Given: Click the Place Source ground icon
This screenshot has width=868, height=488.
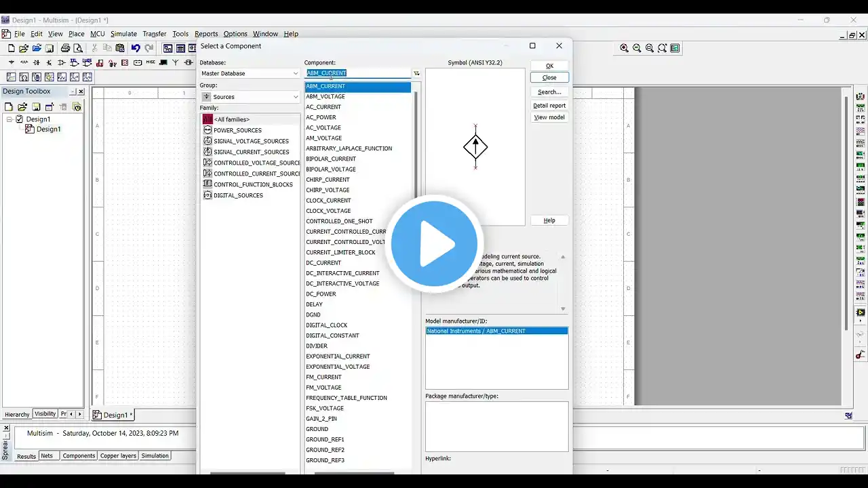Looking at the screenshot, I should tap(11, 62).
